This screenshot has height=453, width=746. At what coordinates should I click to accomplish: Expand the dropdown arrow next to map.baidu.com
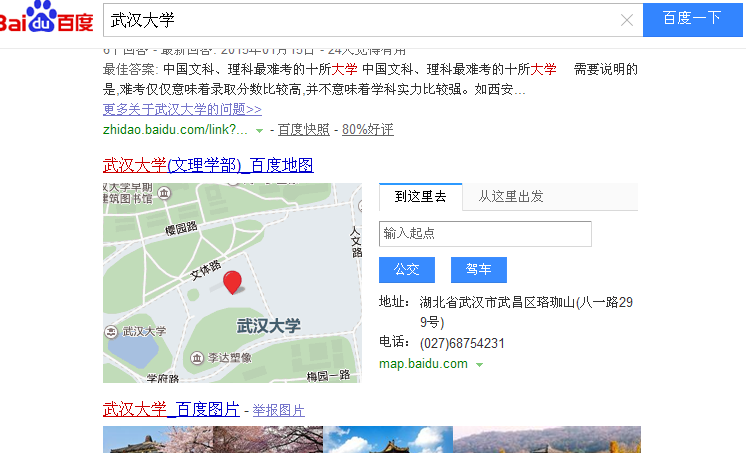click(x=479, y=365)
